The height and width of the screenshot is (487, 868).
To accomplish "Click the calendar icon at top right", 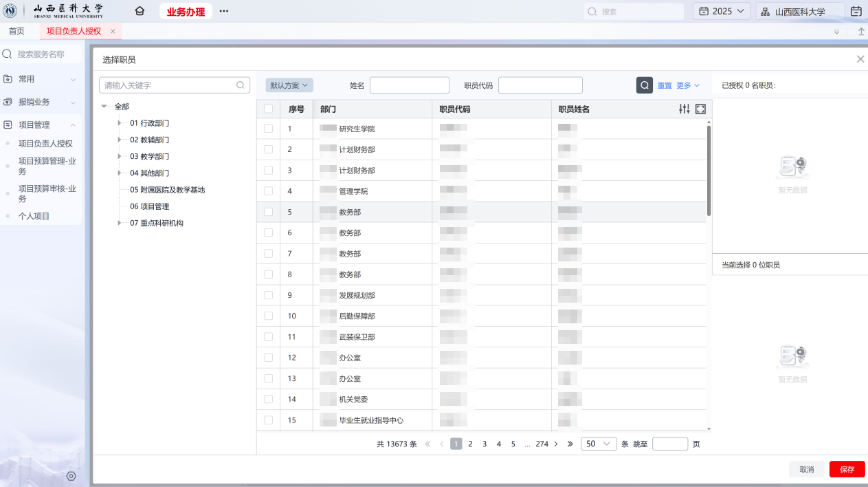I will [x=856, y=11].
